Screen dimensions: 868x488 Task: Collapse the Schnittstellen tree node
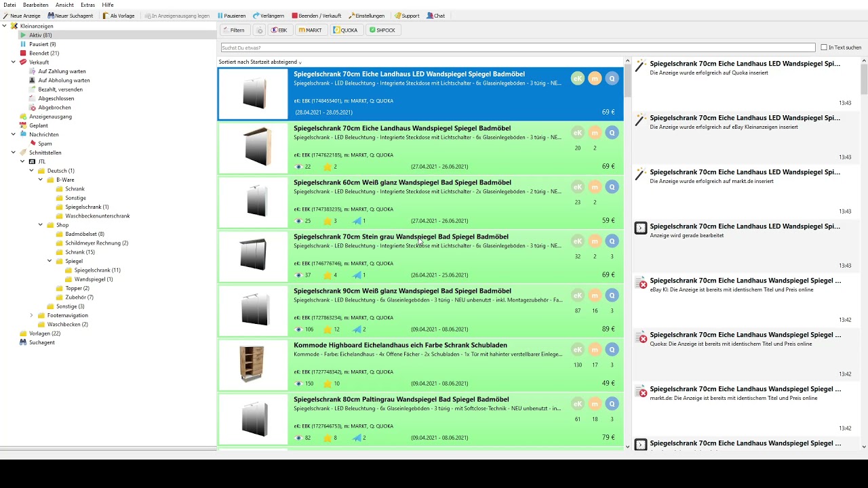pos(13,152)
